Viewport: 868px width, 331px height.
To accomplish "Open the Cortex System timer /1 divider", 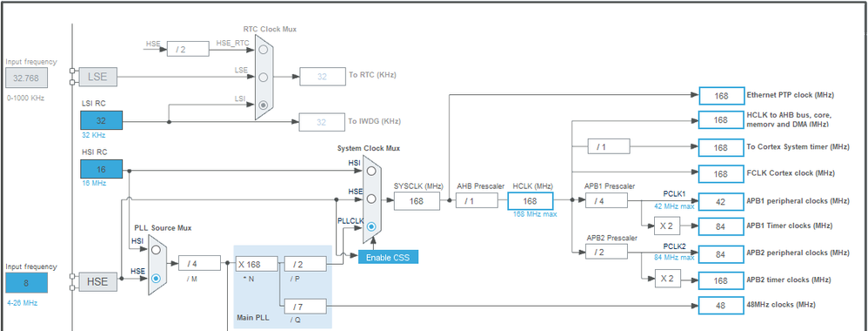I will pyautogui.click(x=608, y=147).
